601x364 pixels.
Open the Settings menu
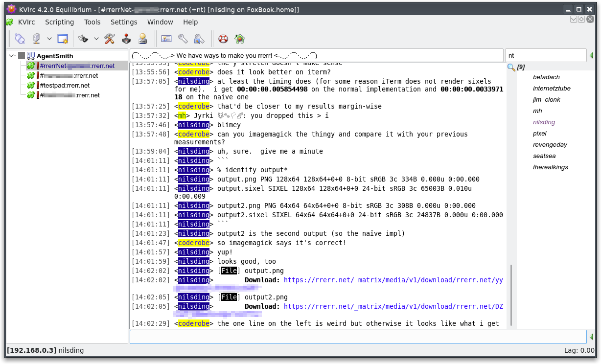click(124, 22)
